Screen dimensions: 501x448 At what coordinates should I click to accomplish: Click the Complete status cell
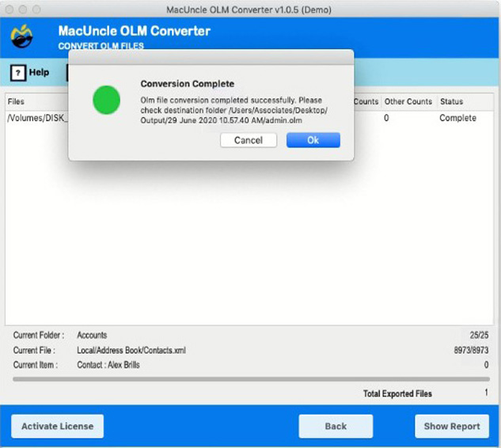coord(458,118)
